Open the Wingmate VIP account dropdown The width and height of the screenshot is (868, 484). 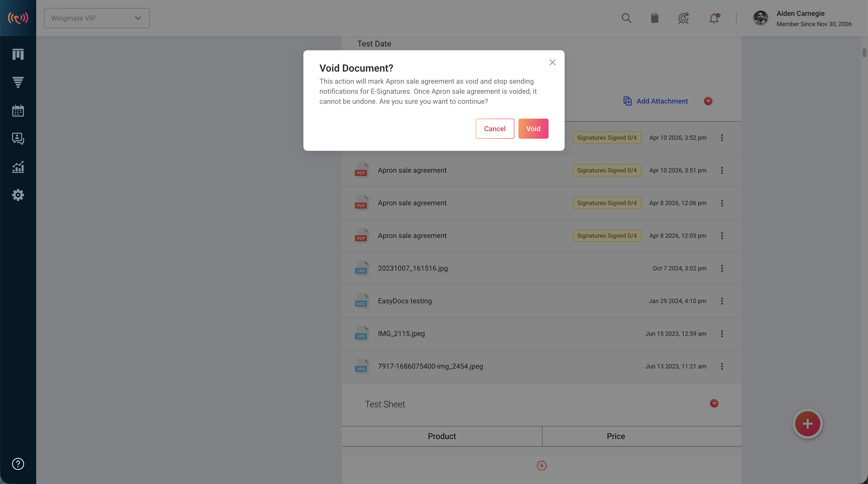tap(97, 18)
